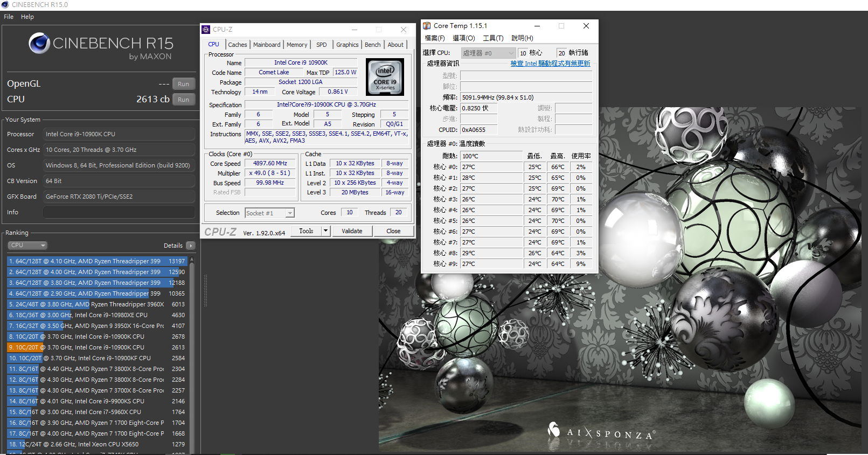Image resolution: width=868 pixels, height=455 pixels.
Task: Switch to the SPD tab in CPU-Z
Action: [322, 45]
